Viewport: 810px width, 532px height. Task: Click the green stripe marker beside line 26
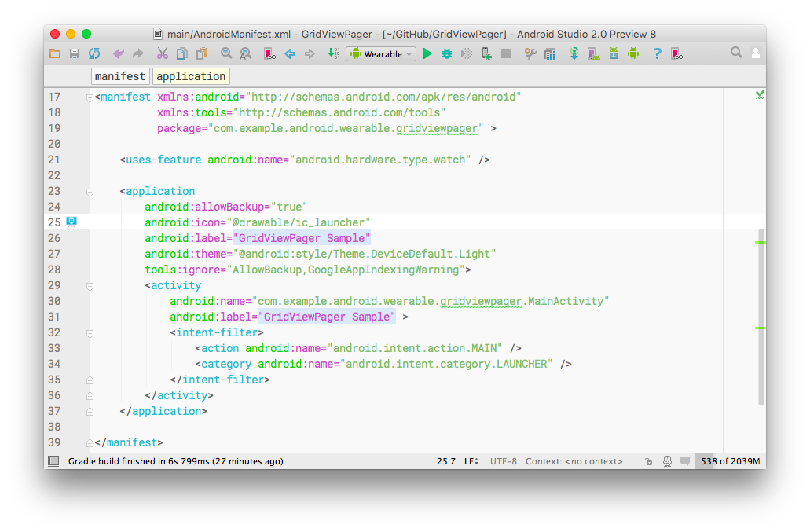(760, 242)
